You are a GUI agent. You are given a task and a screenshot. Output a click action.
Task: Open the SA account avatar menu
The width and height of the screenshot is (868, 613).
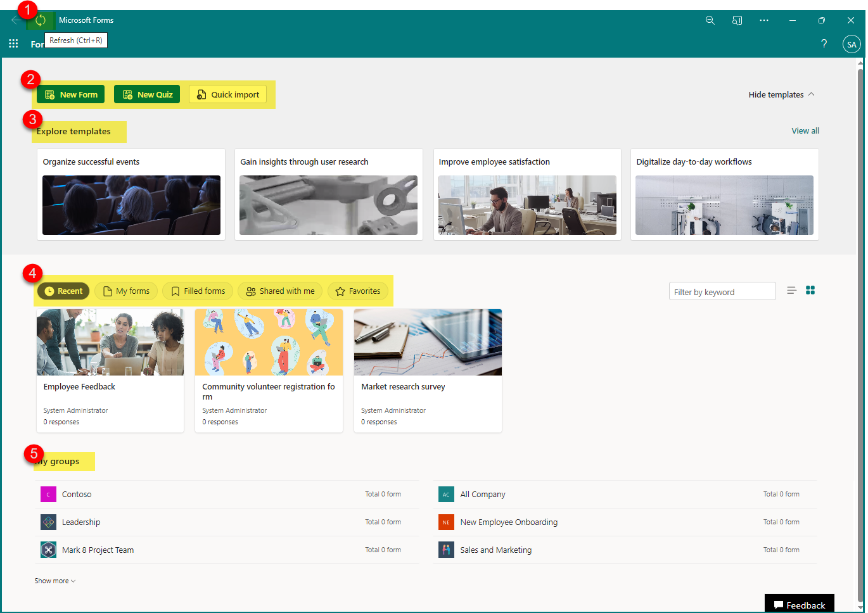point(852,44)
